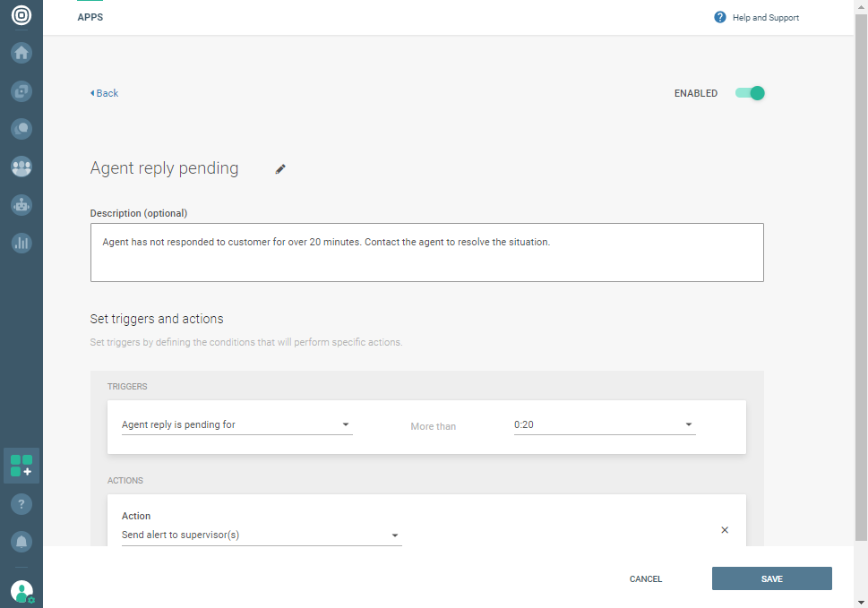Open the chat conversations sidebar icon
This screenshot has height=608, width=868.
[x=21, y=129]
